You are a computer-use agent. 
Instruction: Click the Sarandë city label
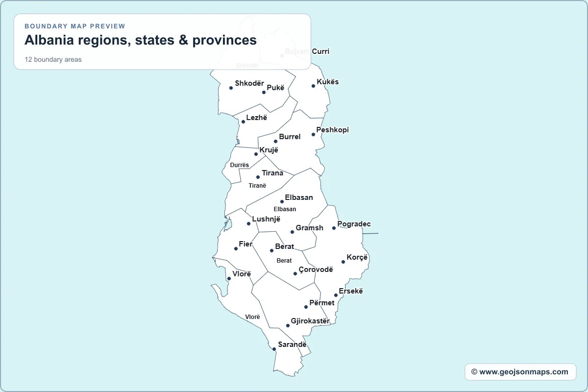pyautogui.click(x=292, y=344)
